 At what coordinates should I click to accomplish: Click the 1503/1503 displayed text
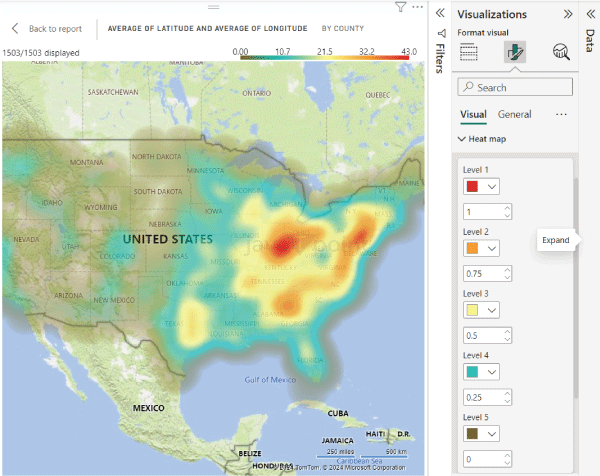(41, 53)
